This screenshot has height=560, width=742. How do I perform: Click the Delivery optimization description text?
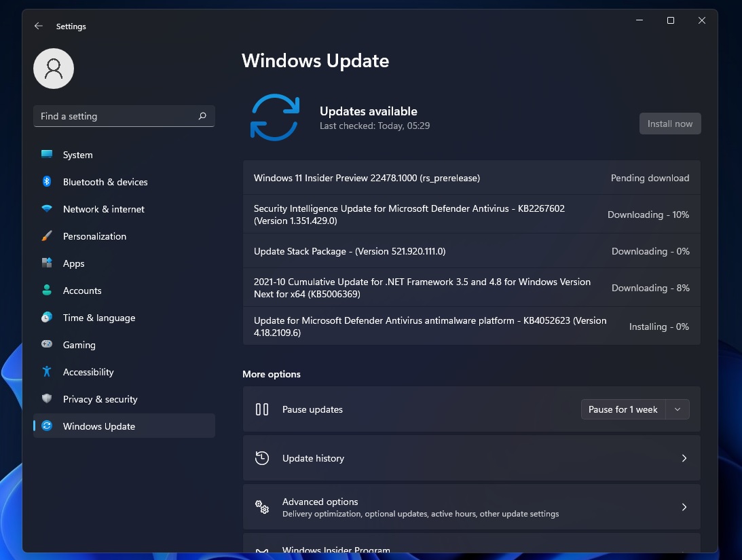tap(421, 514)
